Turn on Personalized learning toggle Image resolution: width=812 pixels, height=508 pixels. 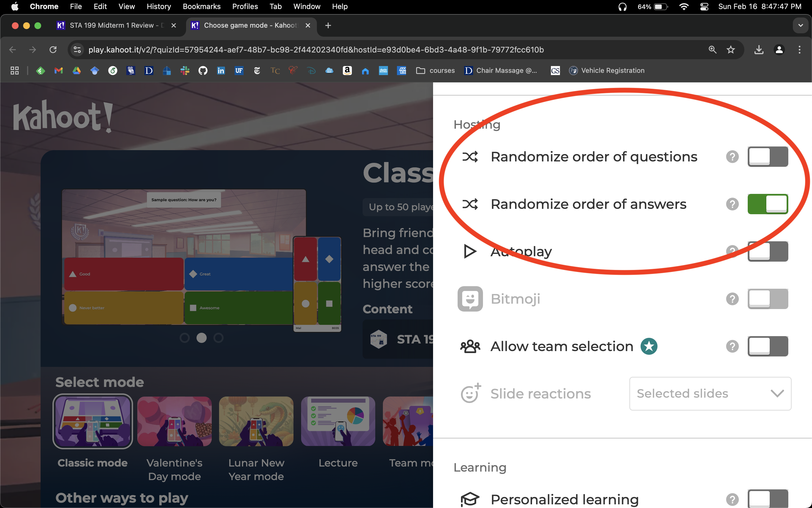767,499
